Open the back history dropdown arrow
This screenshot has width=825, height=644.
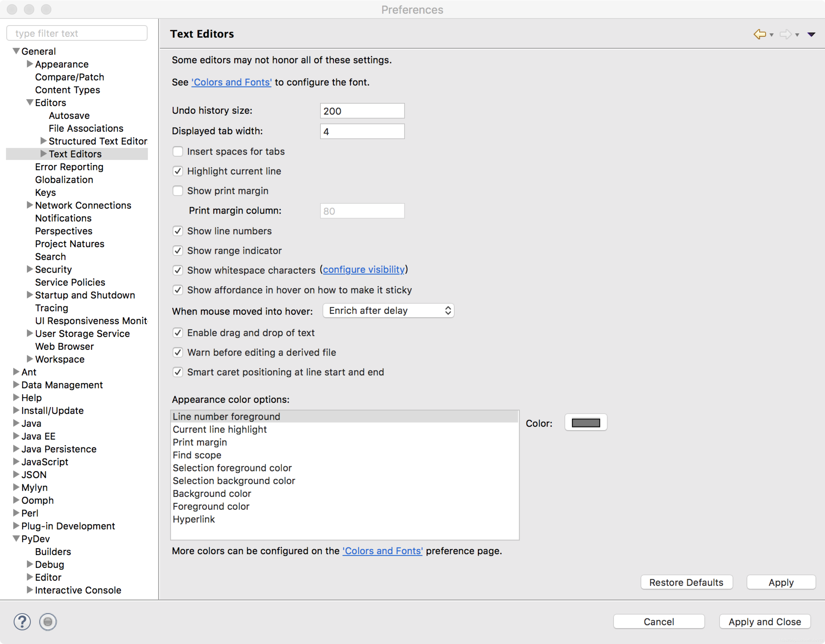tap(771, 35)
